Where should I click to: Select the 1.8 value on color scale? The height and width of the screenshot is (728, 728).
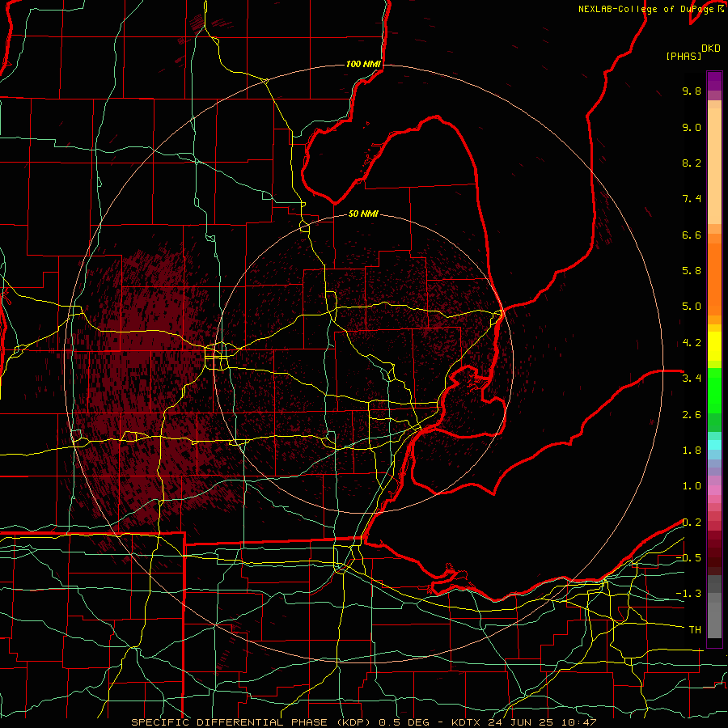(x=692, y=451)
